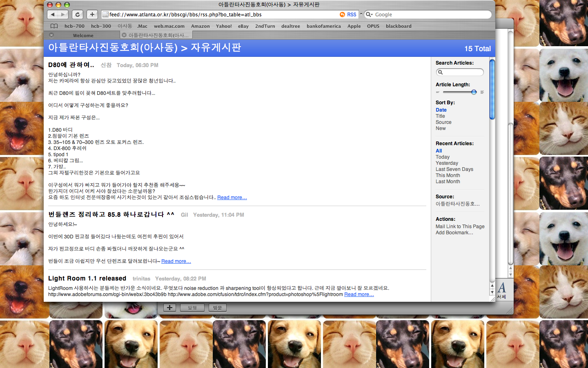This screenshot has height=368, width=588.
Task: Click the Safari back arrow button
Action: tap(53, 14)
